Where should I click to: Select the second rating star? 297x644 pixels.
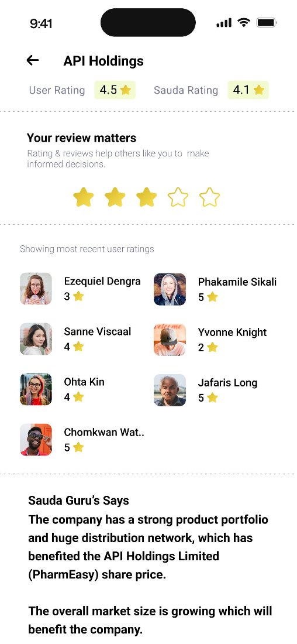click(115, 197)
